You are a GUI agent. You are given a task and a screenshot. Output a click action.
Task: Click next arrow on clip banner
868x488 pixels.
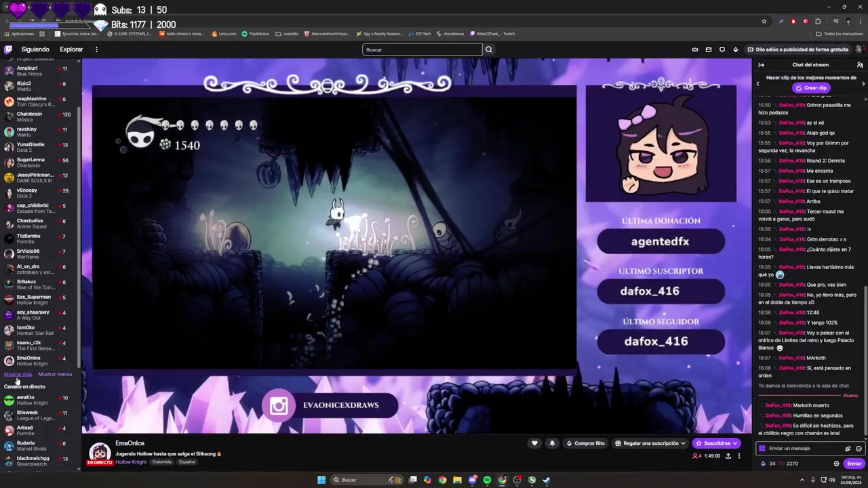863,83
